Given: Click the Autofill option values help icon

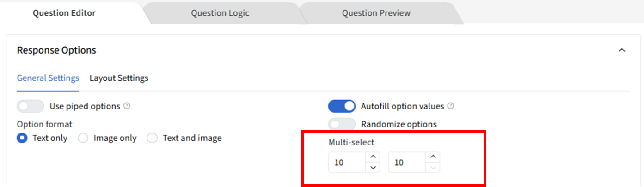Looking at the screenshot, I should coord(451,106).
